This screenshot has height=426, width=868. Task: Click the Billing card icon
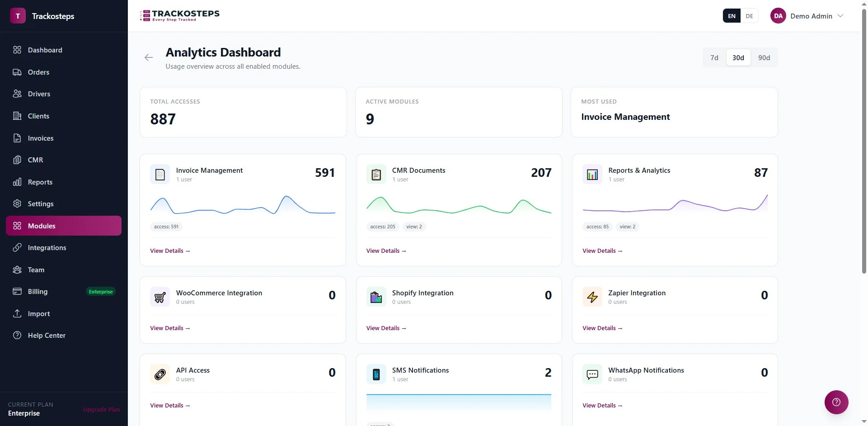pos(17,291)
